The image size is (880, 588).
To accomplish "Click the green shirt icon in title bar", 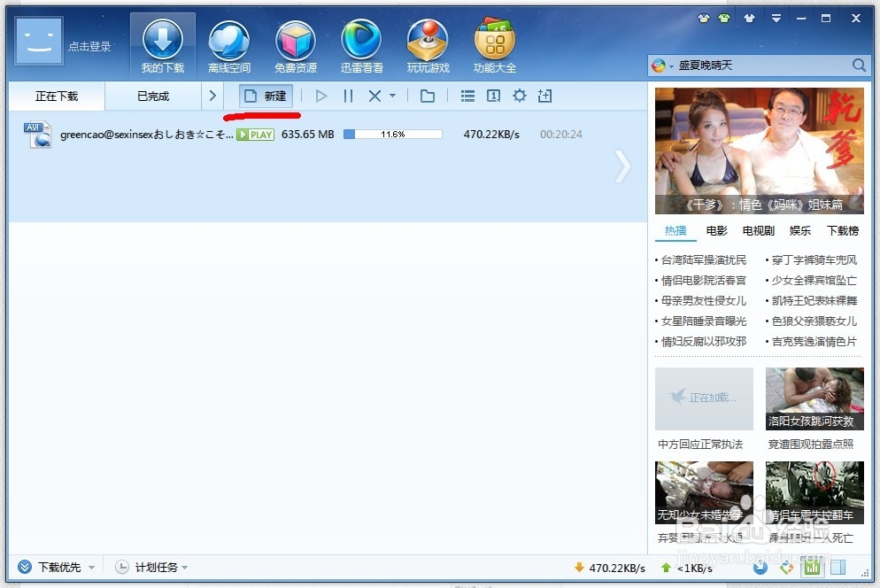I will coord(724,18).
